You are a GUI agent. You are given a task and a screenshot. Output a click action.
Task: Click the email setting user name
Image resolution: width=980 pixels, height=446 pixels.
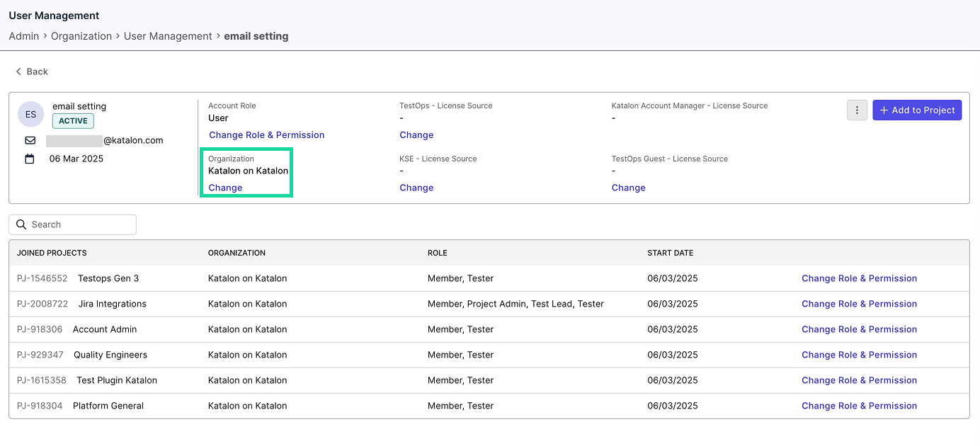click(79, 106)
